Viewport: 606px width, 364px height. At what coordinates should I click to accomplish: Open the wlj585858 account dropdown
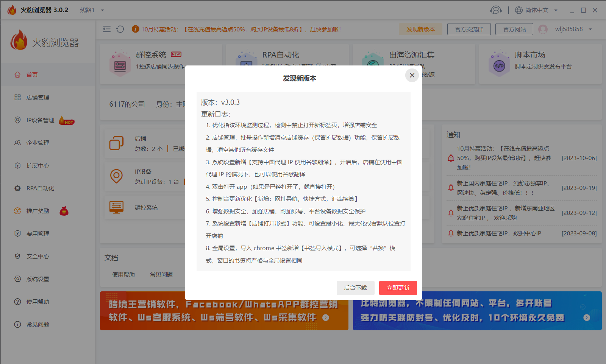click(573, 29)
